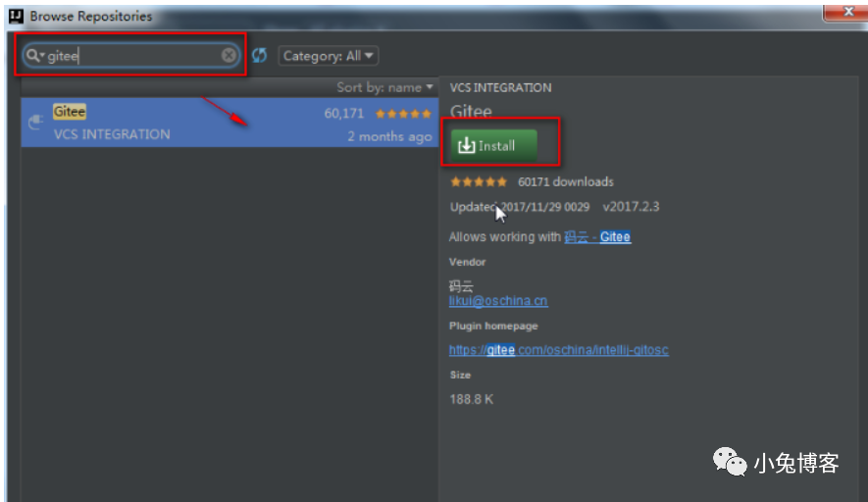Open the 码云 - Gitee link
The image size is (868, 502).
[x=597, y=237]
